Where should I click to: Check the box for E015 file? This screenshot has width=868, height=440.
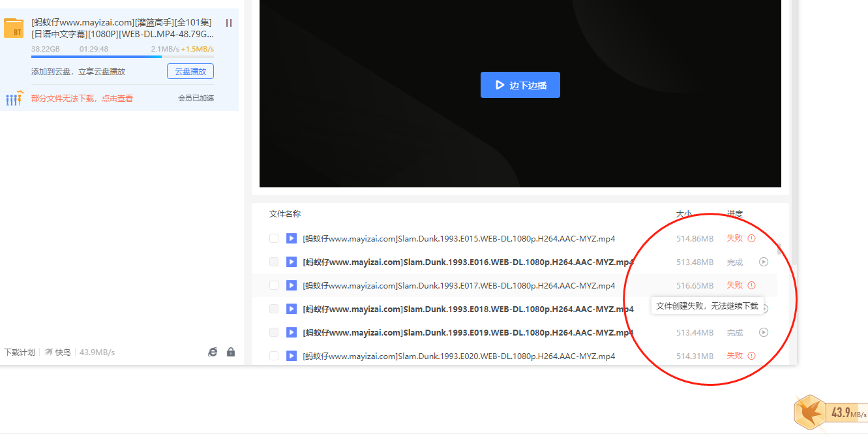pos(274,238)
